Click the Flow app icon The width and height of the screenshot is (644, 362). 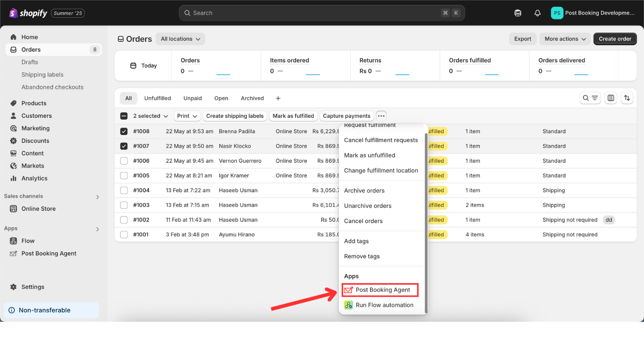point(14,241)
